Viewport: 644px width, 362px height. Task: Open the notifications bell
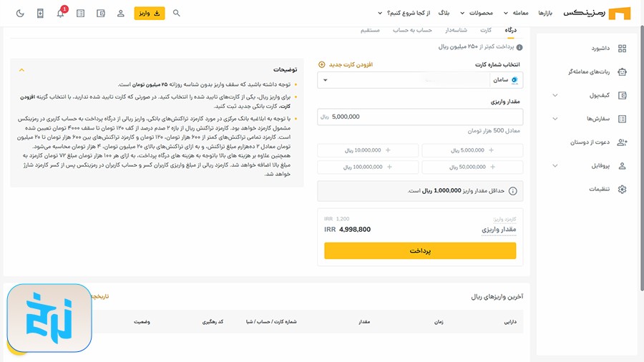point(60,14)
